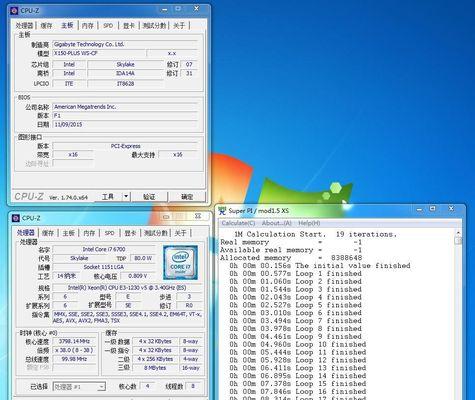
Task: Click the 确定 button in CPU-Z
Action: pyautogui.click(x=187, y=197)
